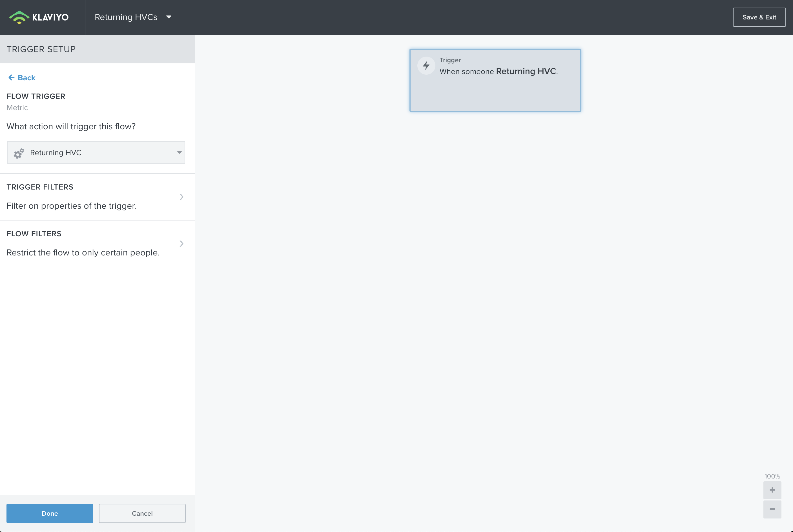Open Trigger Filters section
The width and height of the screenshot is (793, 532).
coord(71,197)
